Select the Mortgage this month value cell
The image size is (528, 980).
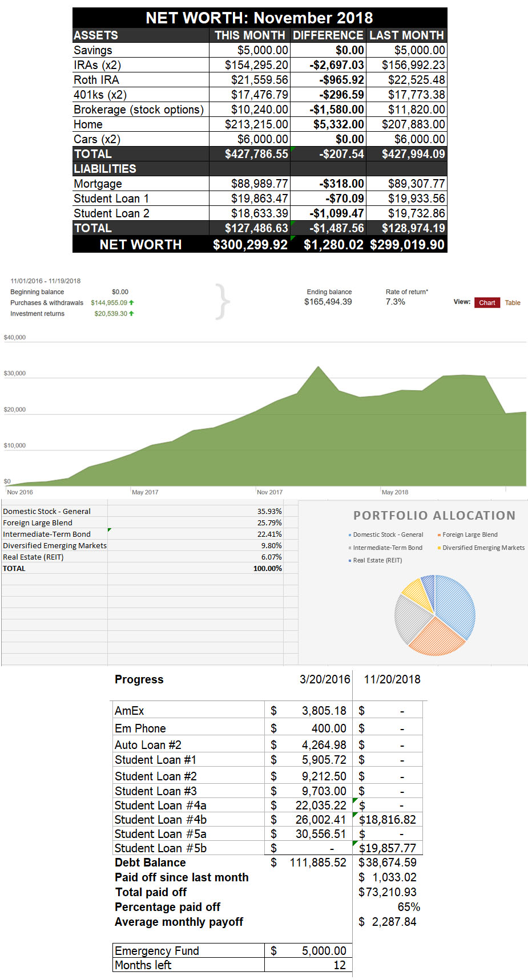[250, 184]
